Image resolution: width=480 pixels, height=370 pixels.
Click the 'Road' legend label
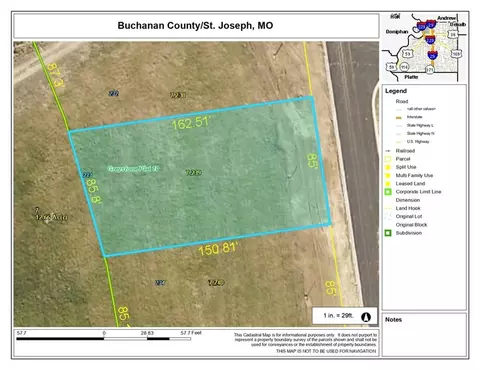coord(402,101)
